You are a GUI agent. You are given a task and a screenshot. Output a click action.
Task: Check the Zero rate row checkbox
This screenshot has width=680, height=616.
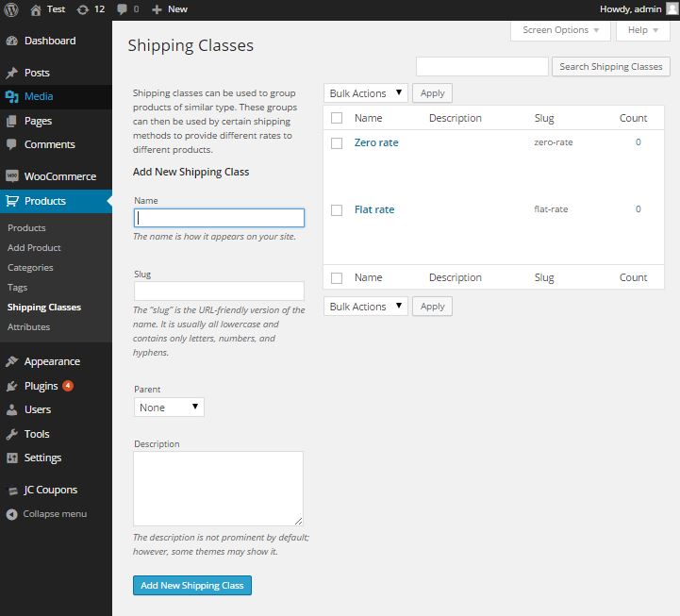337,143
